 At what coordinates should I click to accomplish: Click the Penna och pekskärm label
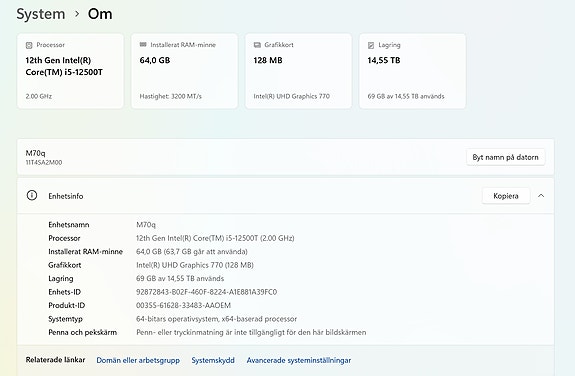tap(83, 332)
